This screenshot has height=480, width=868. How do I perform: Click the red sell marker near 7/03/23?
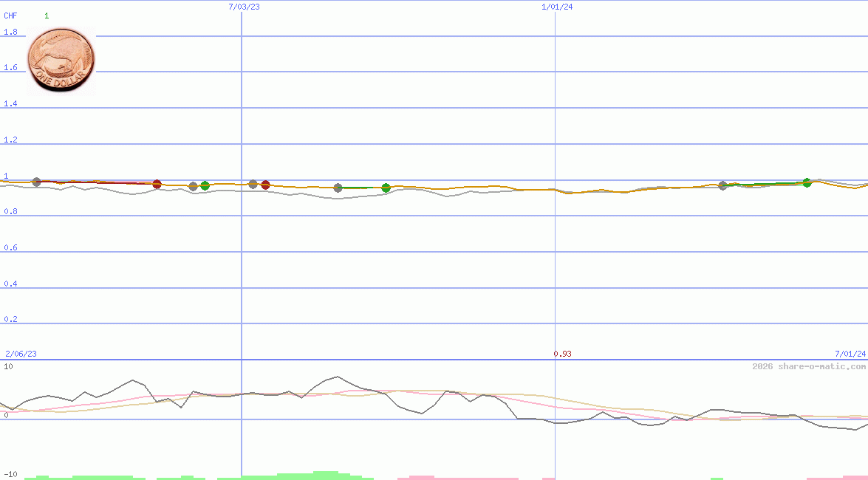point(265,185)
